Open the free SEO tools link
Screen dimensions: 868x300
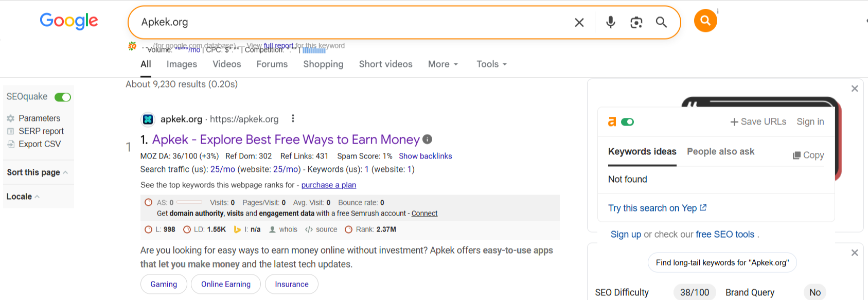point(725,234)
